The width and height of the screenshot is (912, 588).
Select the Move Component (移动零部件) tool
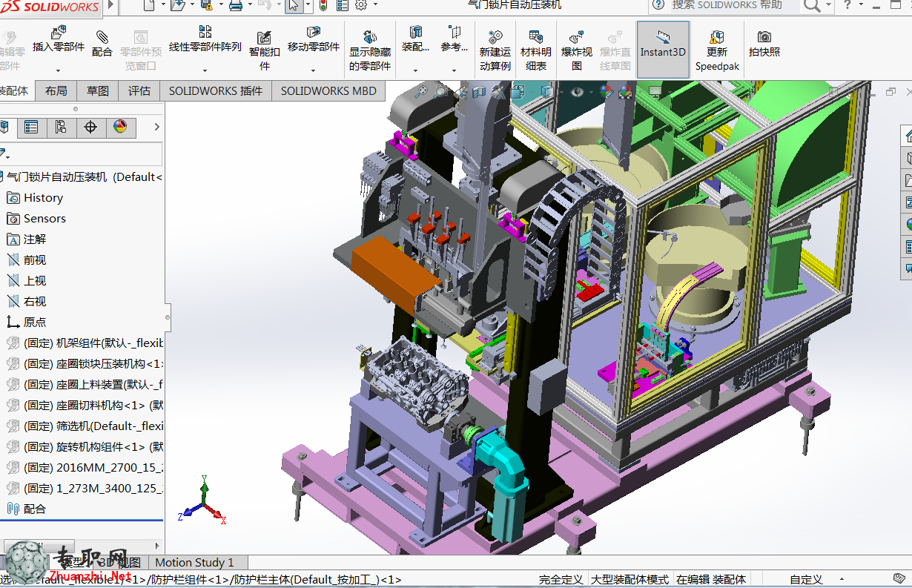pyautogui.click(x=314, y=32)
